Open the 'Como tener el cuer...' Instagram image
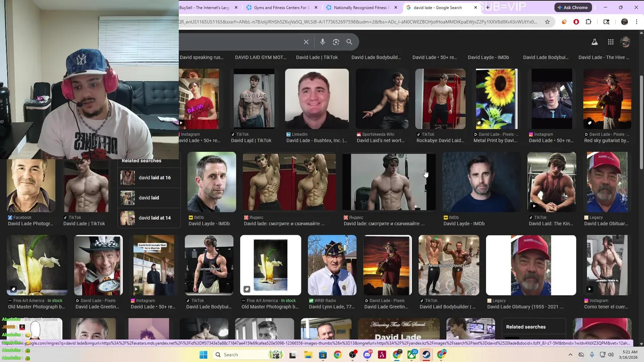 pyautogui.click(x=607, y=265)
